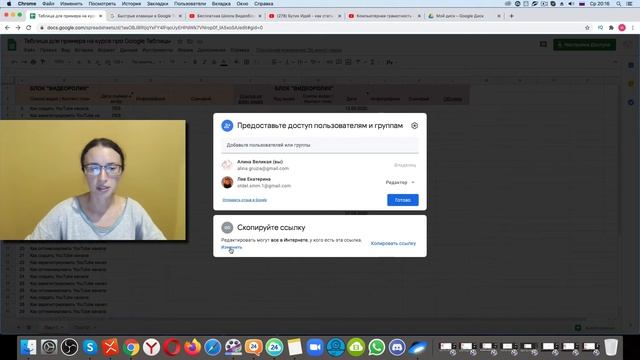Screen dimensions: 640x360
Task: Click the webcam video overlay
Action: coord(93,180)
